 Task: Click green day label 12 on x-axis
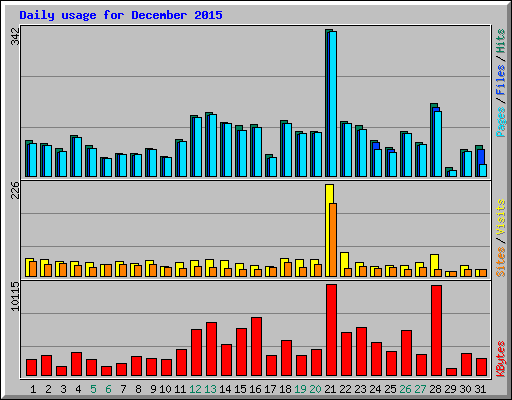pos(195,389)
